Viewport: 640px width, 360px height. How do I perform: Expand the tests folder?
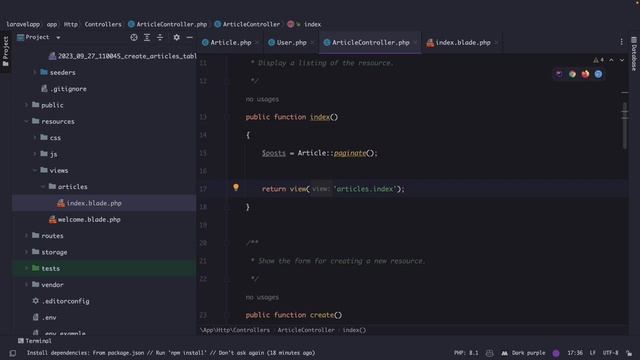pyautogui.click(x=27, y=268)
